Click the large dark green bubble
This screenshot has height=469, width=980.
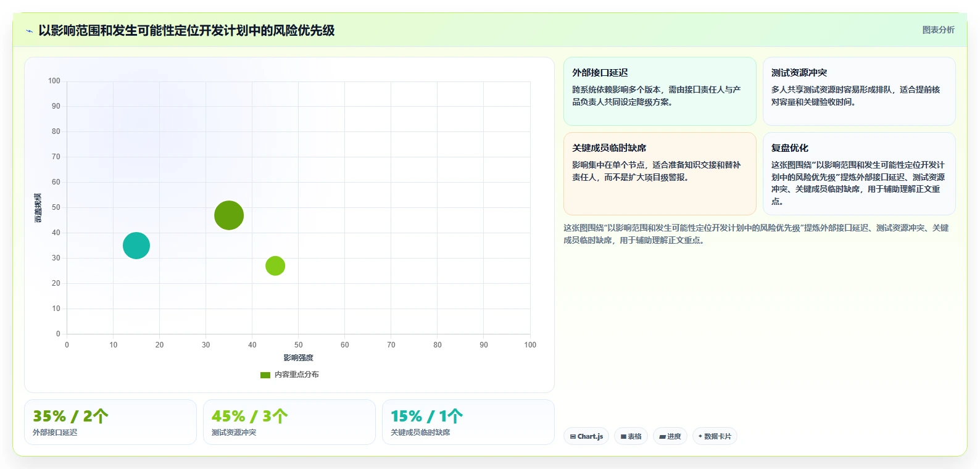pyautogui.click(x=229, y=215)
